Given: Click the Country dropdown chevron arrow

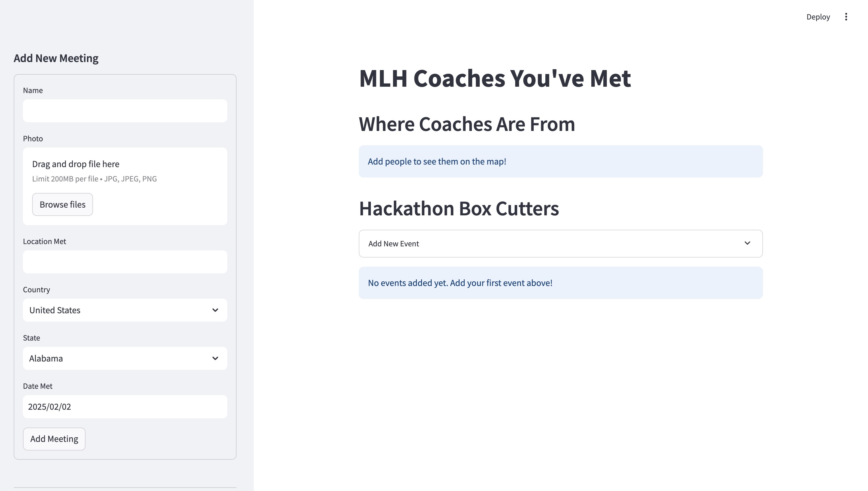Looking at the screenshot, I should point(215,310).
